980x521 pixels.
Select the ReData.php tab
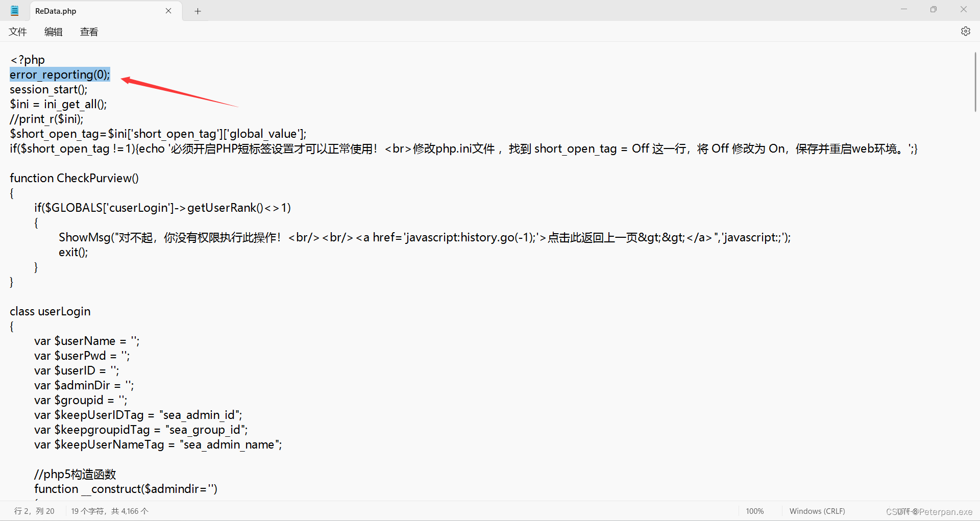click(106, 11)
